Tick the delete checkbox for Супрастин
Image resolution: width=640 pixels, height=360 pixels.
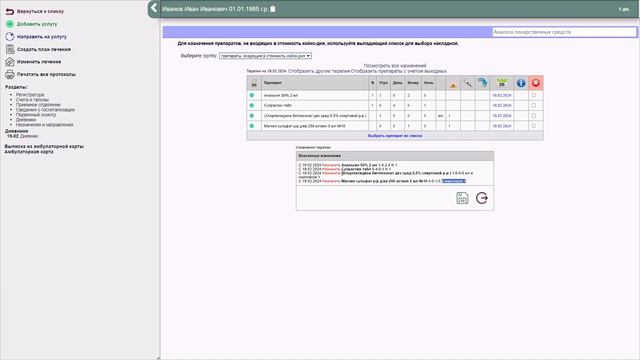point(533,105)
